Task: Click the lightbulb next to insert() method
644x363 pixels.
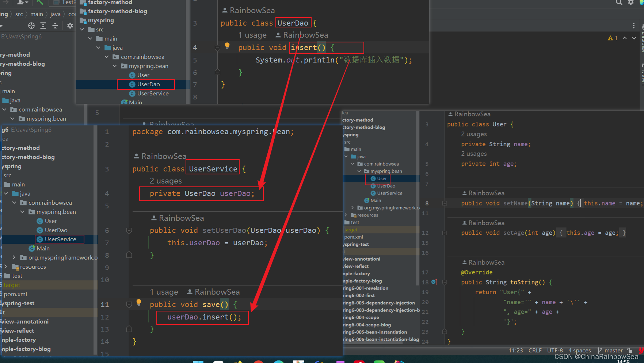Action: (227, 46)
